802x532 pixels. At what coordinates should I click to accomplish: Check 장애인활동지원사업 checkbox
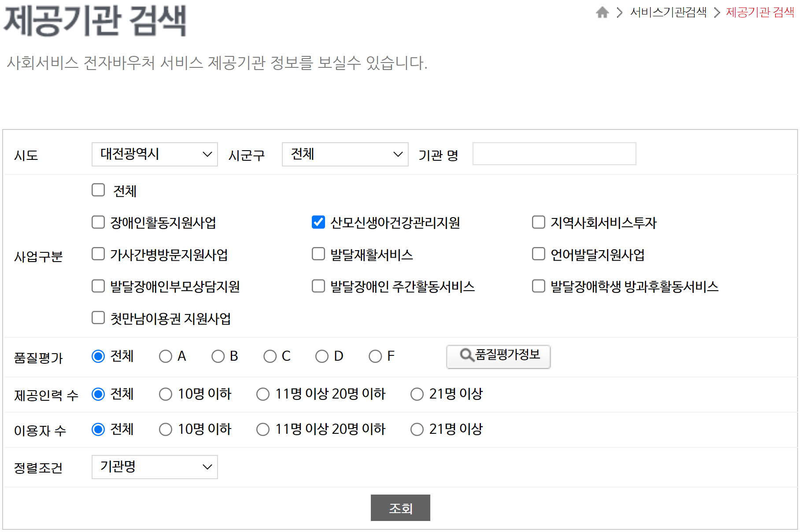tap(98, 222)
